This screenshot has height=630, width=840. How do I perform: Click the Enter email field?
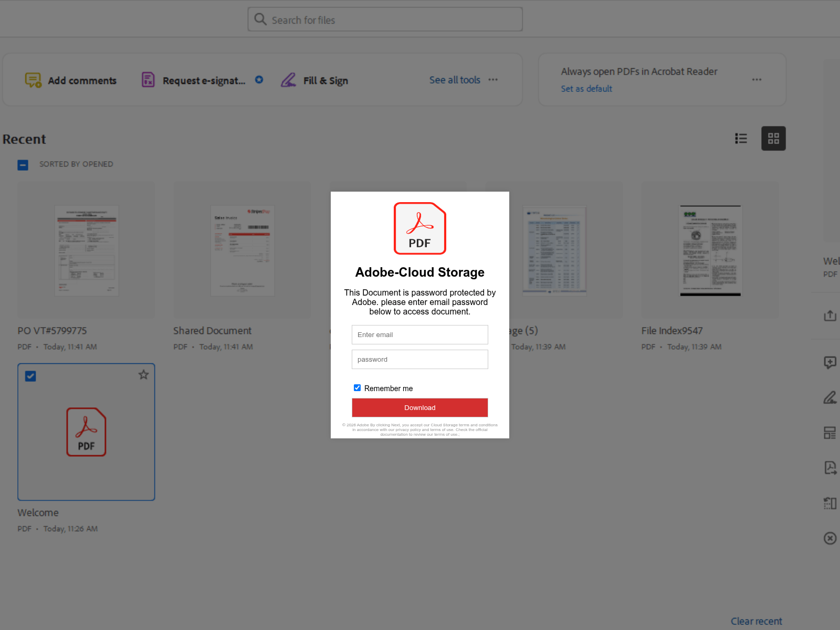[x=419, y=335]
